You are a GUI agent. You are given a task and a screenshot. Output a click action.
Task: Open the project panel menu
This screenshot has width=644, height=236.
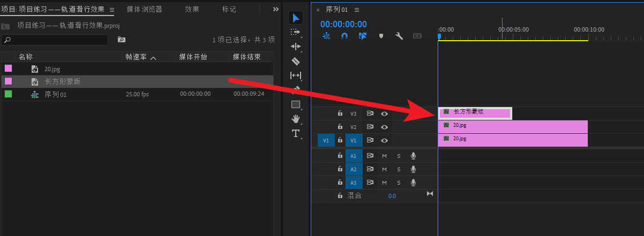tap(111, 10)
